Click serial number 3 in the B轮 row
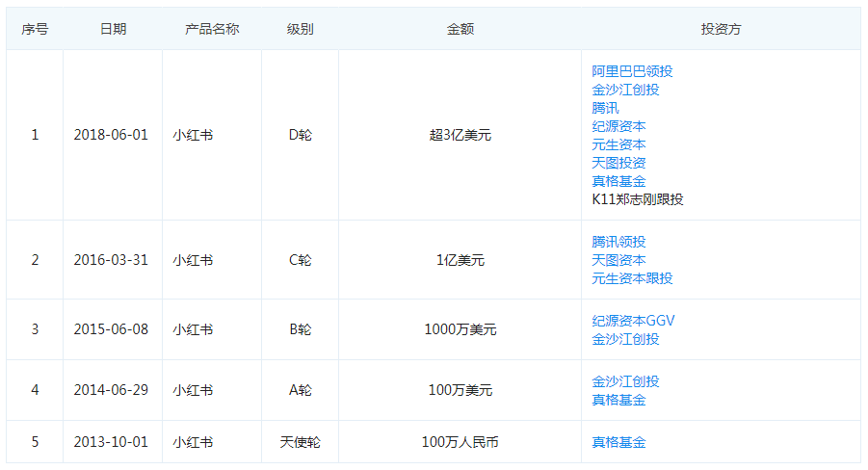This screenshot has width=868, height=470. [x=35, y=329]
